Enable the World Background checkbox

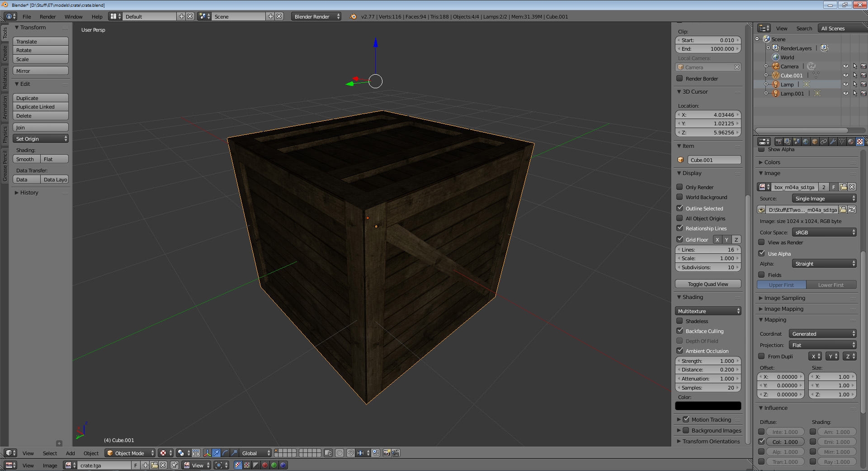[679, 197]
